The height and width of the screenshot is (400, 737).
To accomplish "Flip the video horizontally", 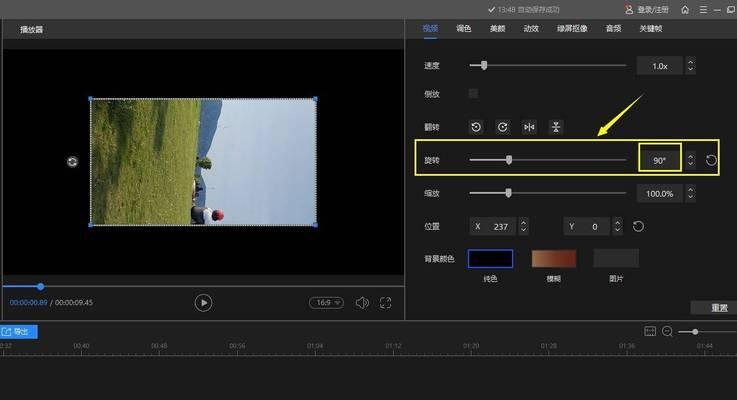I will click(x=529, y=127).
